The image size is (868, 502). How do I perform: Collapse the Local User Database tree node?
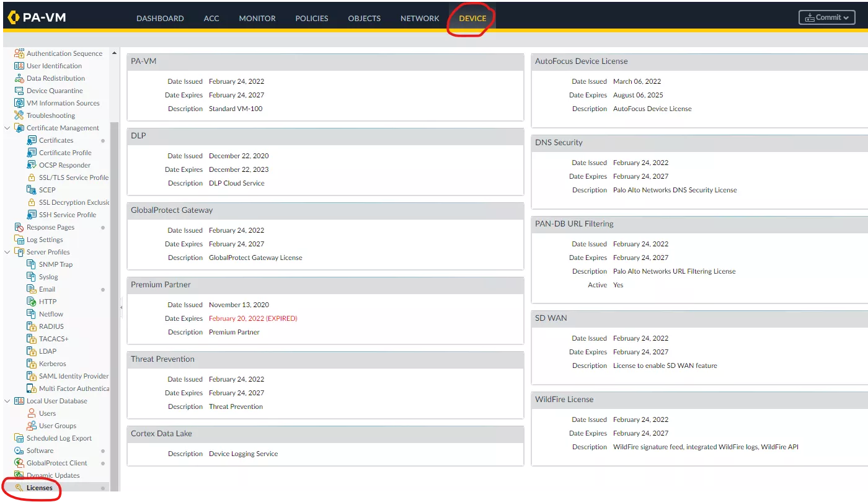7,401
